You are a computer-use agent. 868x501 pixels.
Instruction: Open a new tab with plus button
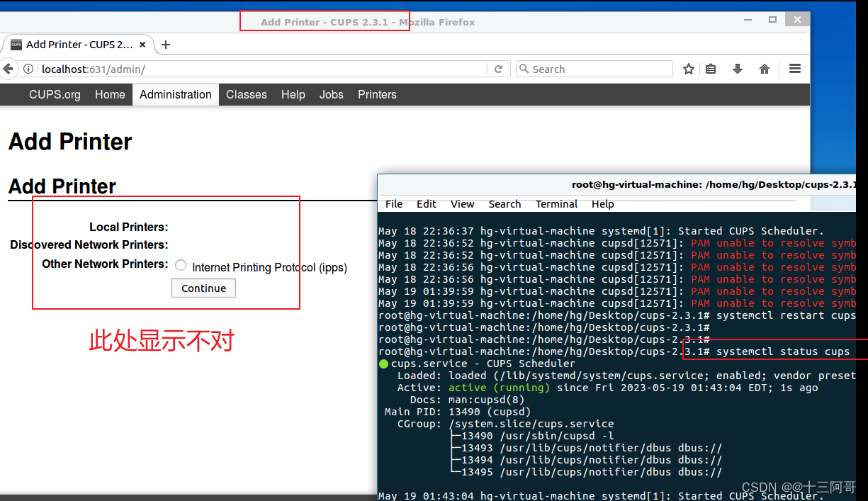point(166,45)
